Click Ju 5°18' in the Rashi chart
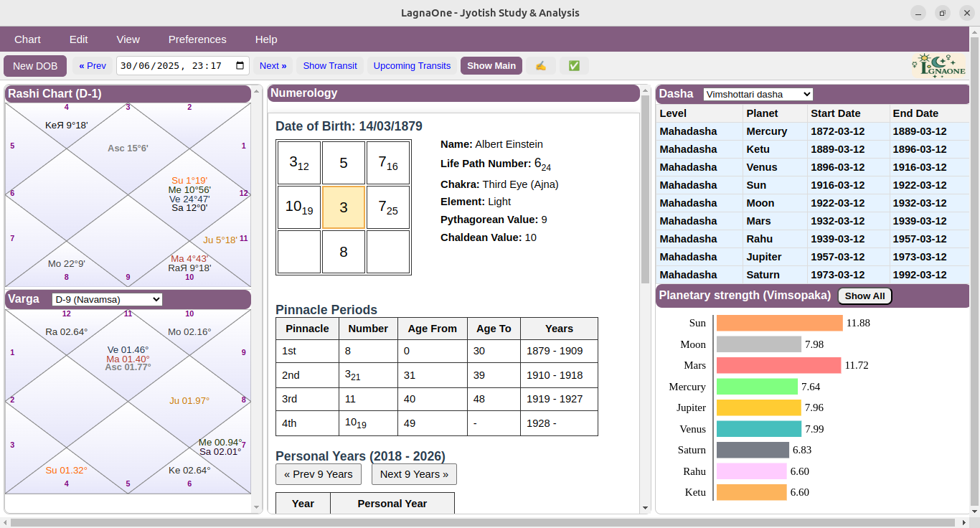 click(220, 240)
